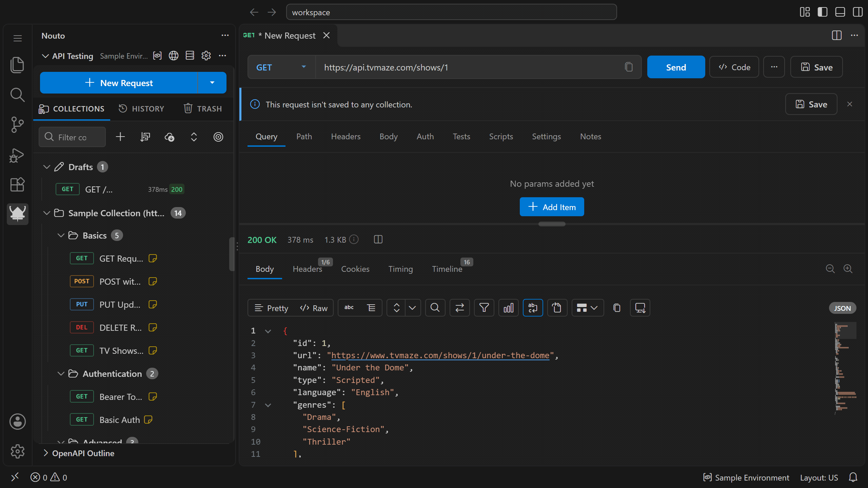Open the layout dropdown in response toolbar
Viewport: 868px width, 488px height.
pyautogui.click(x=588, y=308)
